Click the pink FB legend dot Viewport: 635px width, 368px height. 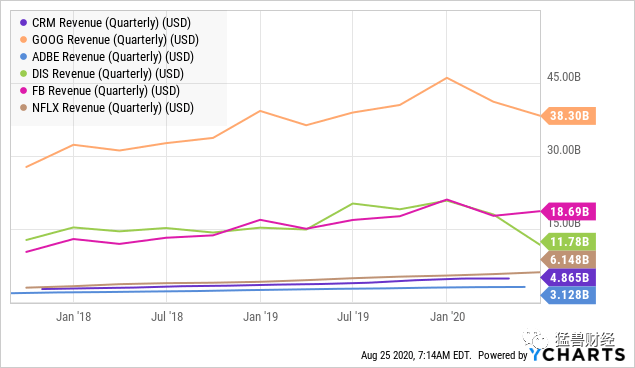23,91
